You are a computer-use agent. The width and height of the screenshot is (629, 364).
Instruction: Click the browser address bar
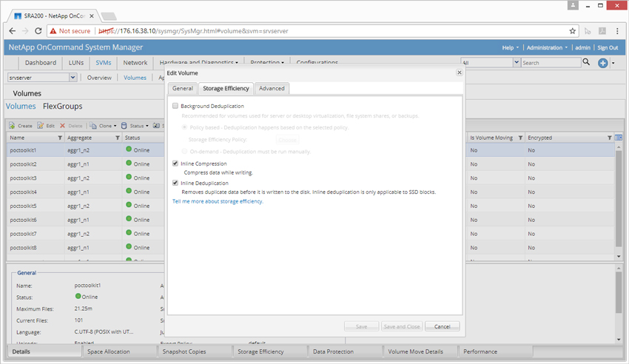pyautogui.click(x=313, y=31)
